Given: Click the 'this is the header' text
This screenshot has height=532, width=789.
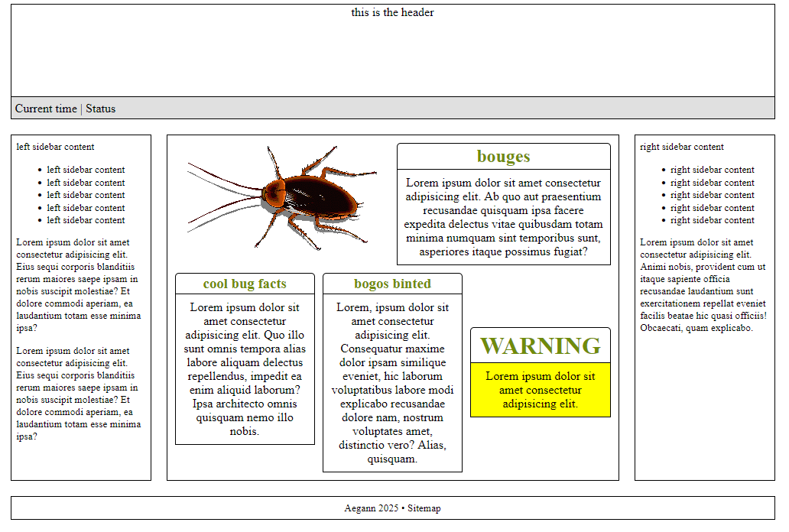Looking at the screenshot, I should coord(392,12).
